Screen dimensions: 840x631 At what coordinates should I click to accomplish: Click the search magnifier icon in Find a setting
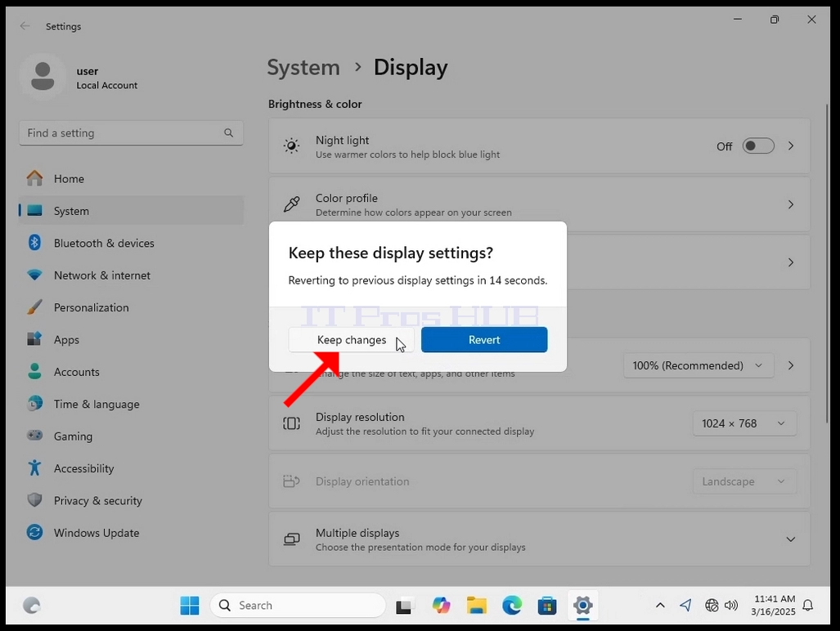point(229,132)
